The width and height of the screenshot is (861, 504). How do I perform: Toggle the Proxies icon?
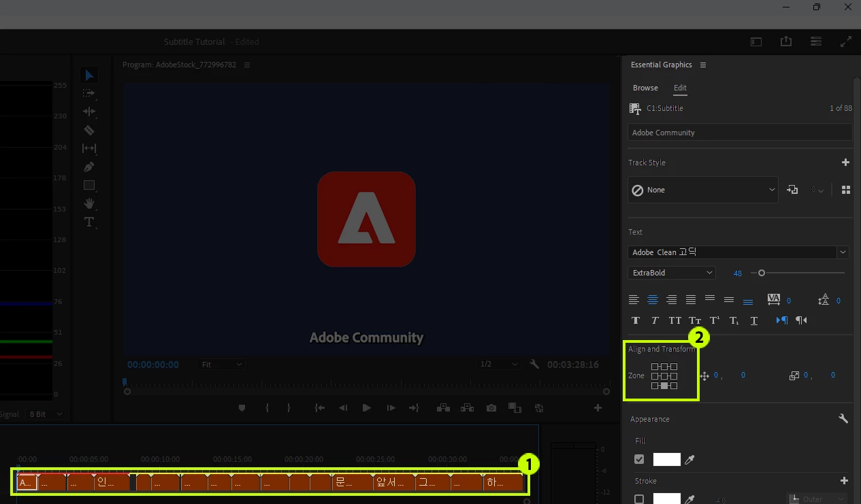click(x=539, y=408)
